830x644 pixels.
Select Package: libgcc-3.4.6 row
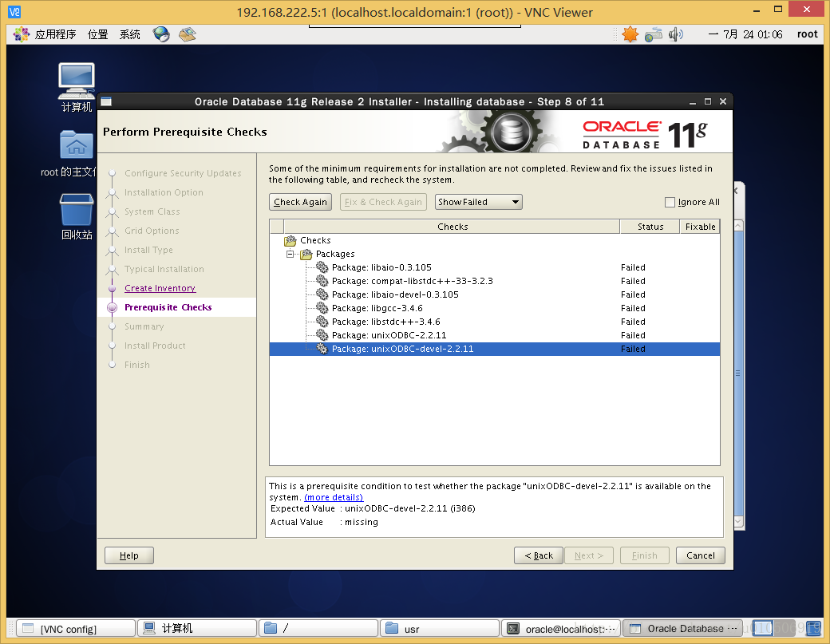point(494,308)
